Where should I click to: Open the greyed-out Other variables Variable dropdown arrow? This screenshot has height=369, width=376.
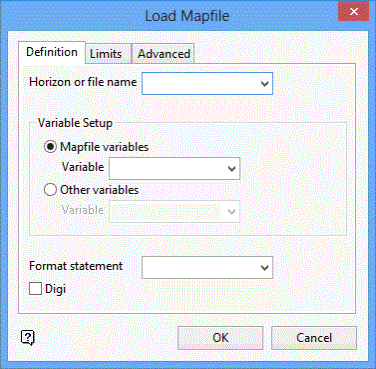(232, 211)
